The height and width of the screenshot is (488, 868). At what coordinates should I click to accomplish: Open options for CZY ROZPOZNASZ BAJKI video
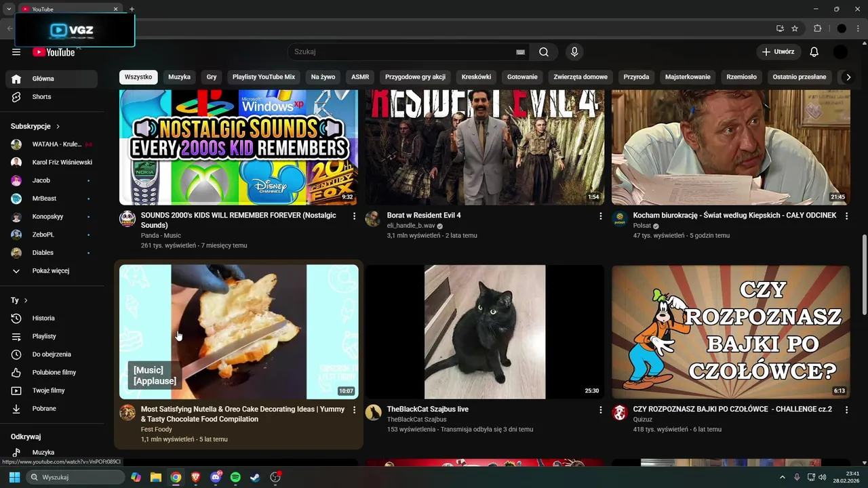[846, 409]
